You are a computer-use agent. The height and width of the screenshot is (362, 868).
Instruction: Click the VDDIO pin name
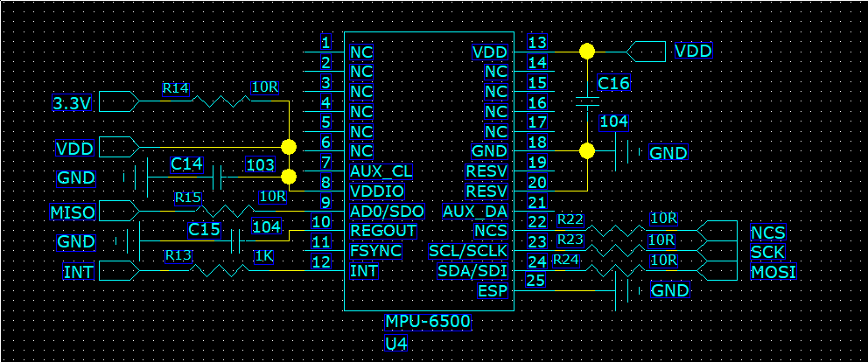point(377,191)
